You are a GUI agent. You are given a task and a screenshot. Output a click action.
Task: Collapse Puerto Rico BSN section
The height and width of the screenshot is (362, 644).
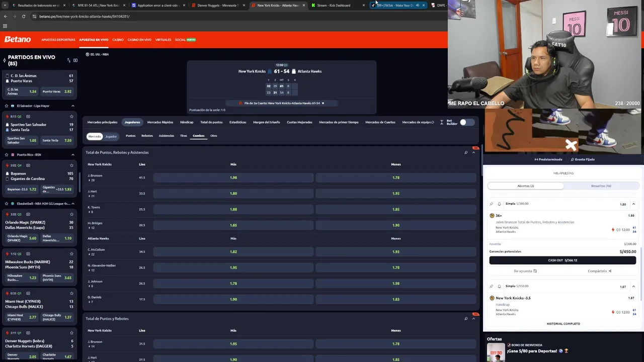72,155
